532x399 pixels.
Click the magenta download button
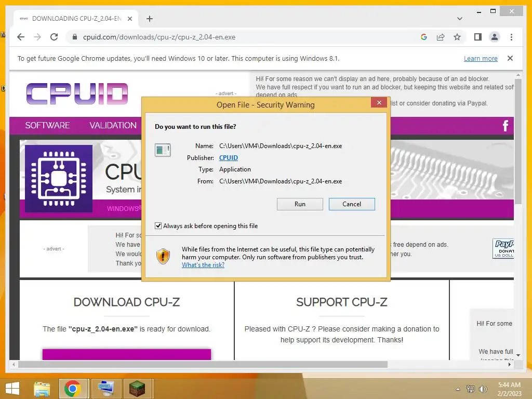pyautogui.click(x=127, y=354)
